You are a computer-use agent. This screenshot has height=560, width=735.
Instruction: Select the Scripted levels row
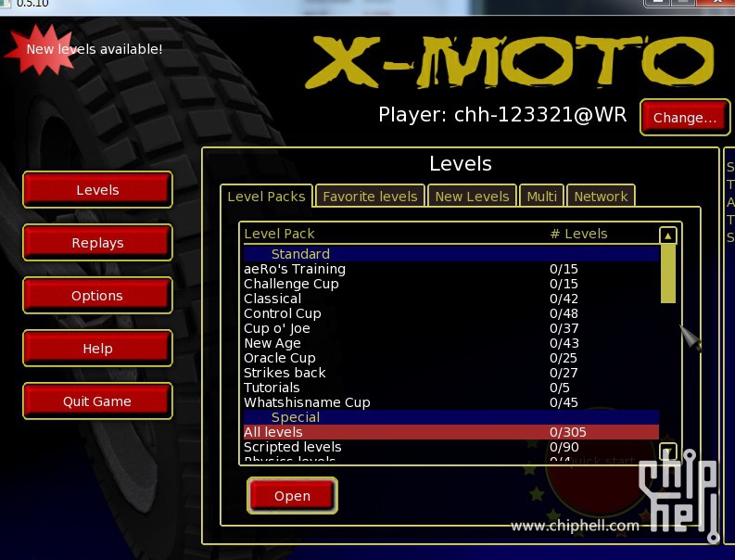click(x=451, y=447)
